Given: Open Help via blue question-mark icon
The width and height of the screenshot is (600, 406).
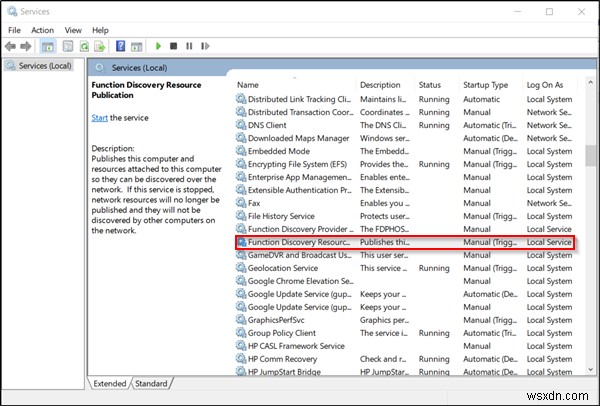Looking at the screenshot, I should pos(119,46).
